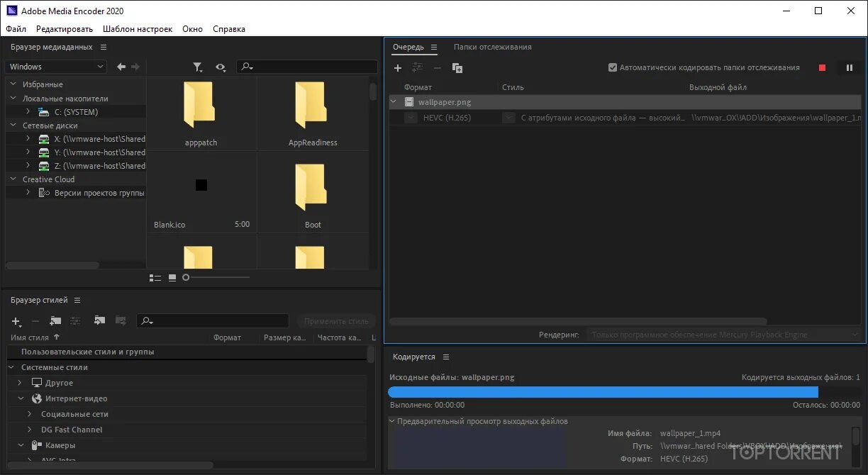Viewport: 868px width, 475px height.
Task: Click the C: (SYSTEM) drive icon
Action: tap(44, 112)
